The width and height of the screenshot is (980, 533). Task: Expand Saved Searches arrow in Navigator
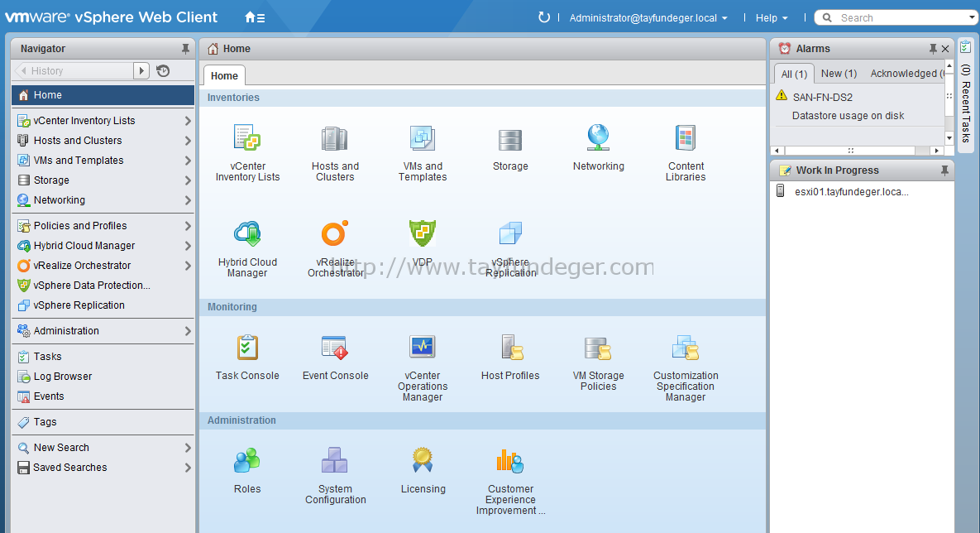tap(188, 468)
